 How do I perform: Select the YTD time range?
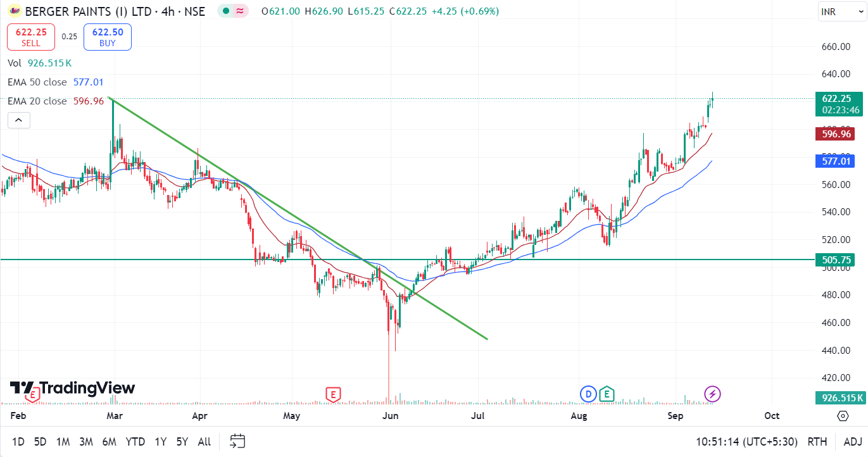tap(135, 442)
